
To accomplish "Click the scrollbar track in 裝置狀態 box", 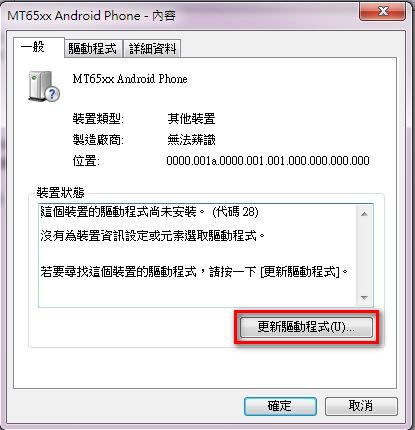I will point(364,256).
